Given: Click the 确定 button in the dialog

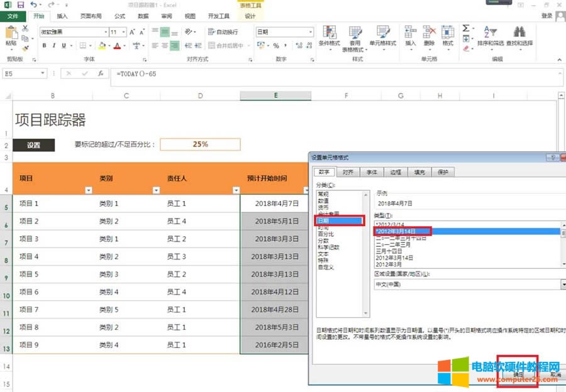Looking at the screenshot, I should coord(518,374).
